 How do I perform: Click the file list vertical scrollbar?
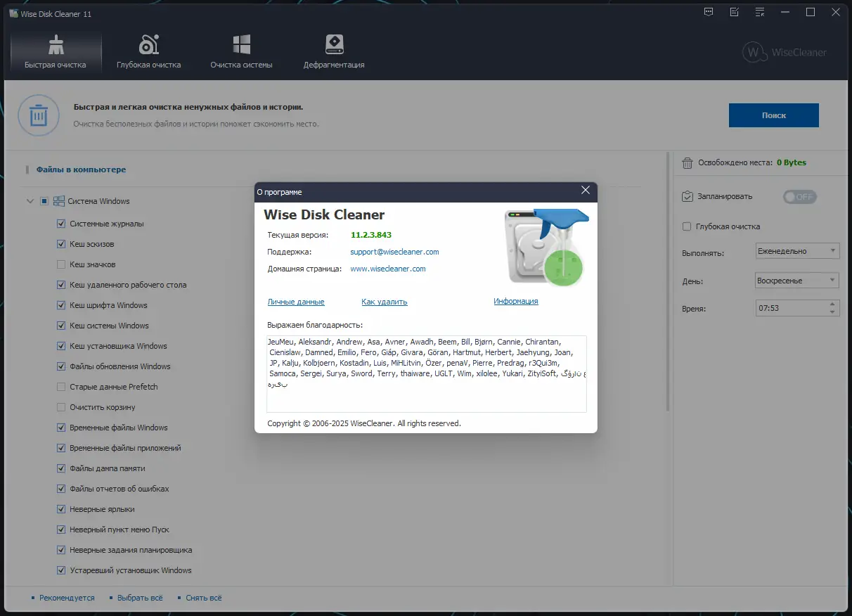pos(667,281)
